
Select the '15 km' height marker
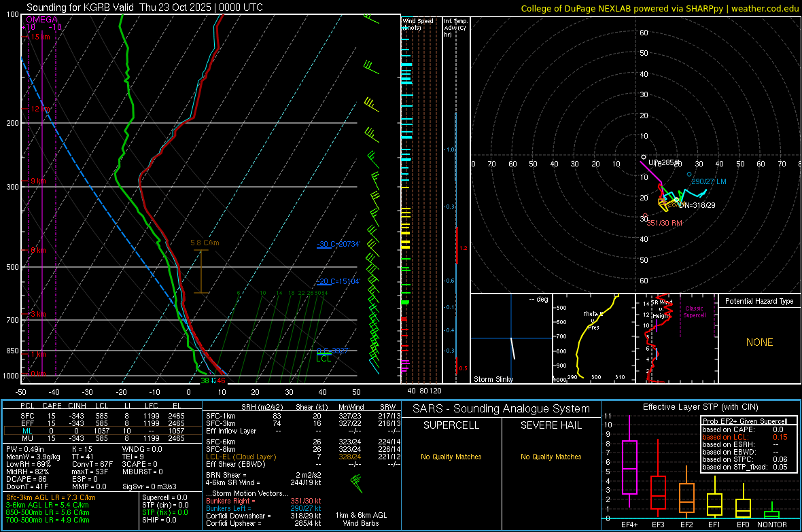[40, 37]
